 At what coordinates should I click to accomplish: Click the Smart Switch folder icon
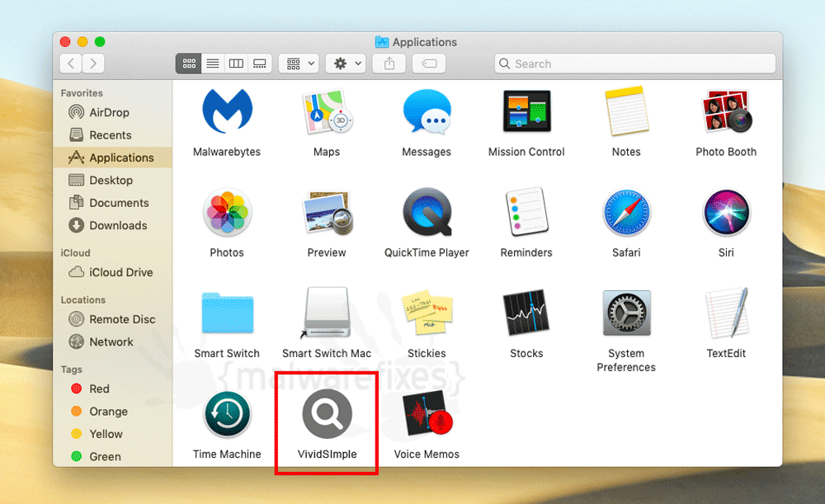(x=227, y=313)
